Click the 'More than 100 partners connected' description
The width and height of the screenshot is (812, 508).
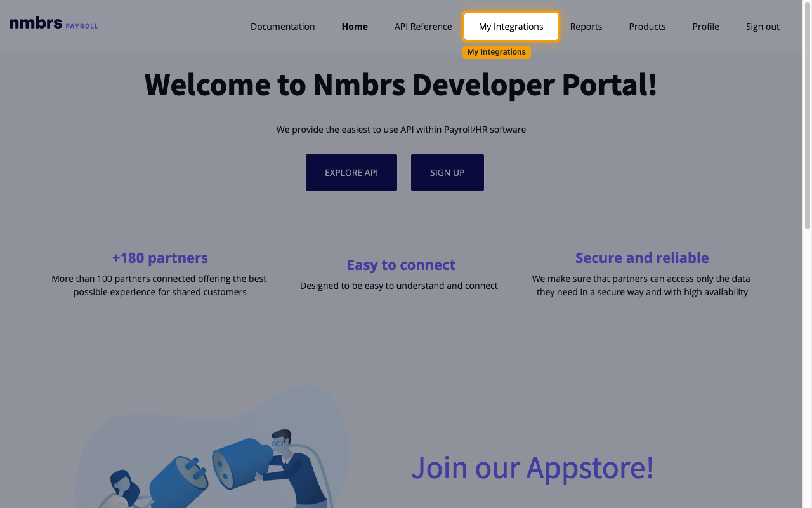tap(159, 285)
